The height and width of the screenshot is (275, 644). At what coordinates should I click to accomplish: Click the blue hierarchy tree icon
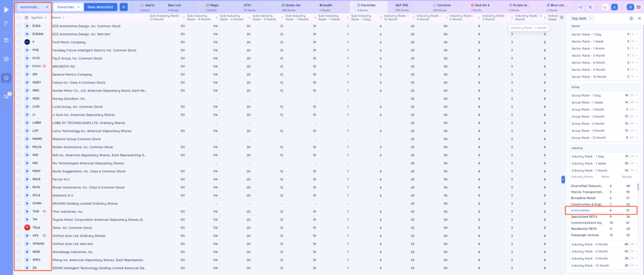point(614,7)
